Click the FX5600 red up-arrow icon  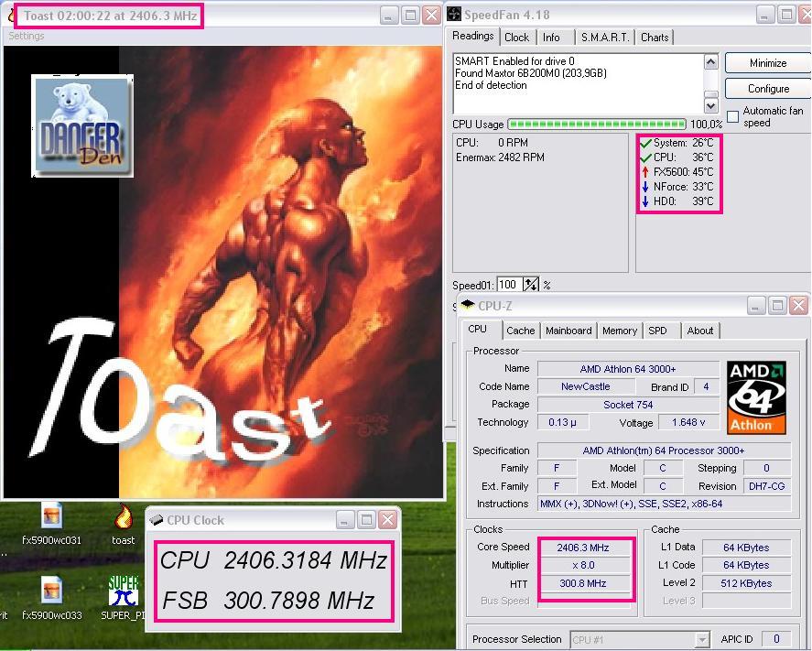tap(645, 172)
